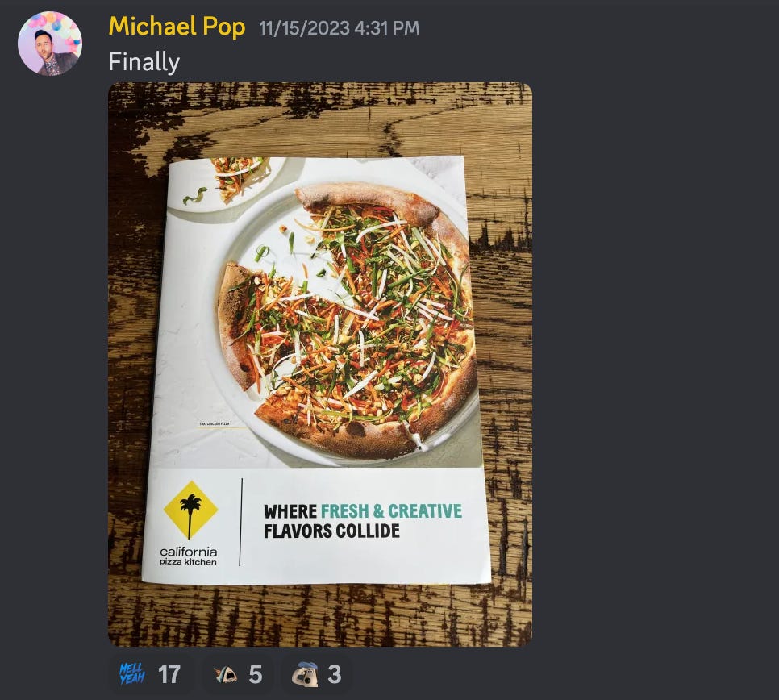The width and height of the screenshot is (779, 700).
Task: Click the reaction count of 17
Action: coord(169,675)
